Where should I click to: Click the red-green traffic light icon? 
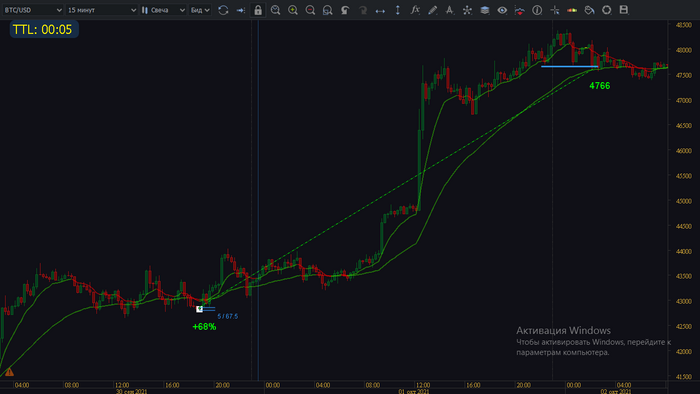(x=572, y=10)
